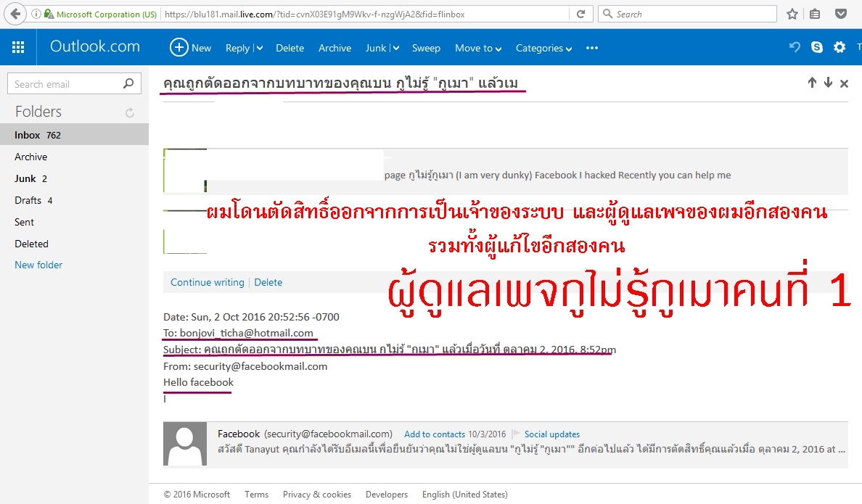862x504 pixels.
Task: Click Reply in the toolbar
Action: pyautogui.click(x=237, y=49)
